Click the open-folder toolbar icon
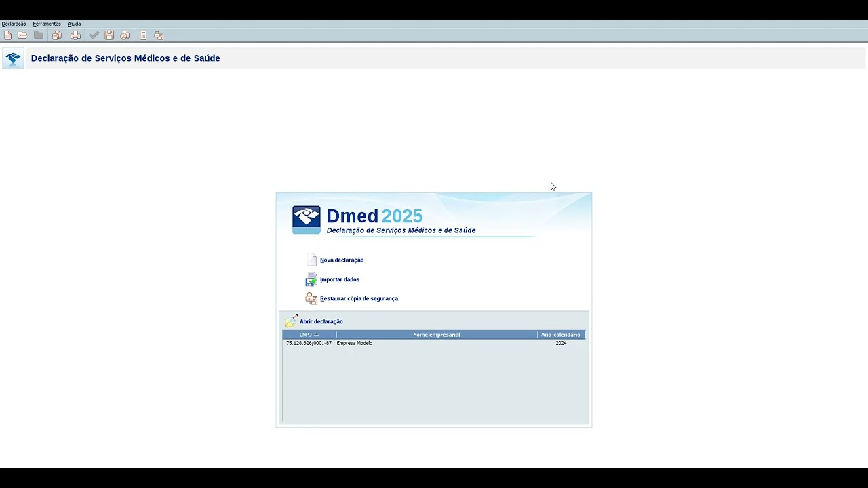This screenshot has width=868, height=488. 22,35
